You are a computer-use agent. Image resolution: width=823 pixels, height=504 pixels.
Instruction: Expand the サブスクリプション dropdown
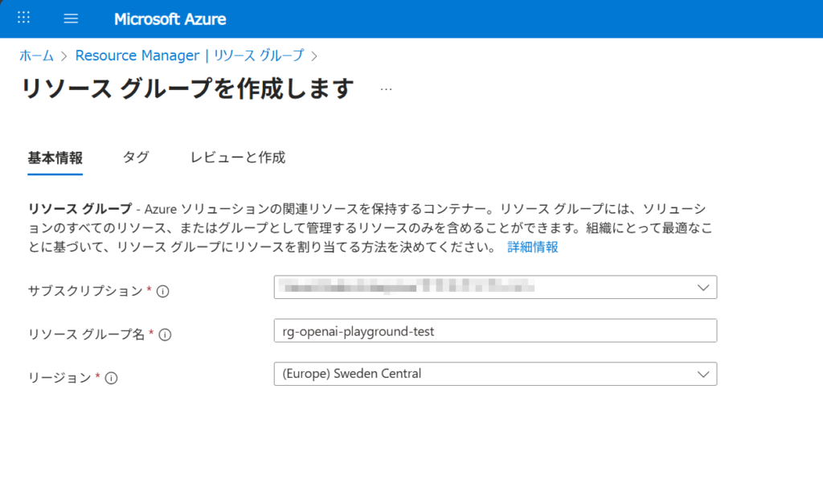pos(495,287)
